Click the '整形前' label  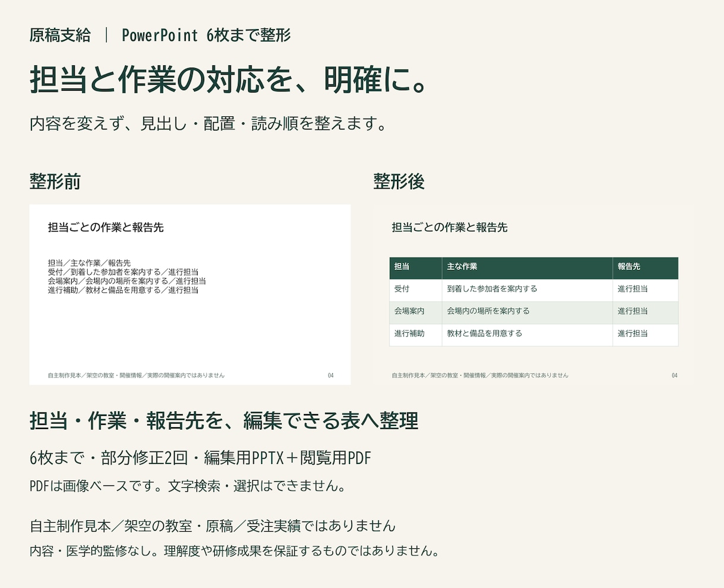pos(55,182)
